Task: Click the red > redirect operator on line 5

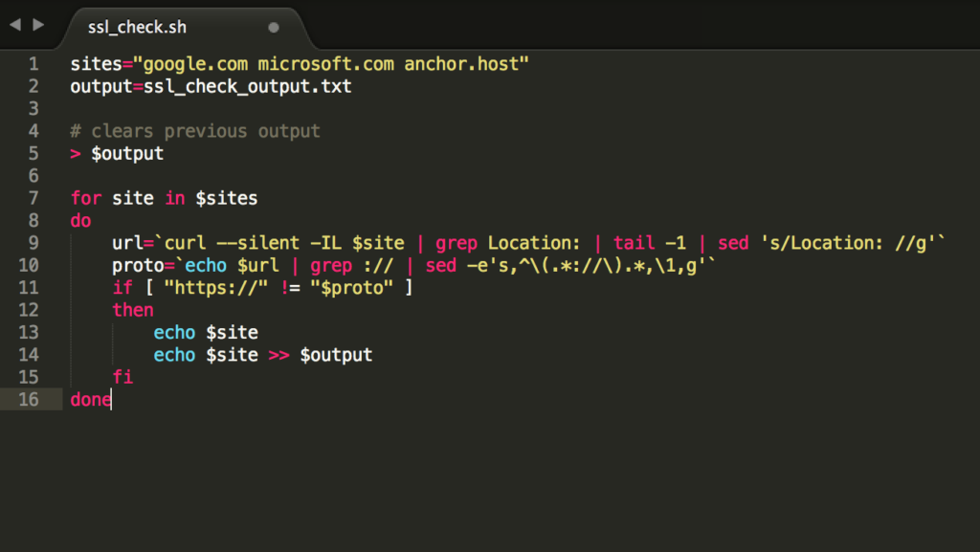Action: 76,154
